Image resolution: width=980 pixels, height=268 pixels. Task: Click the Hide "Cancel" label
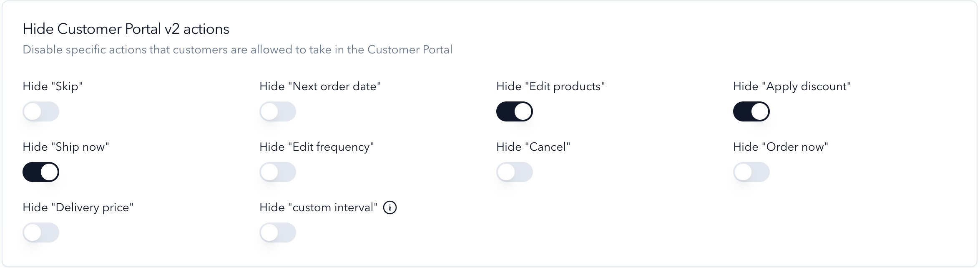click(533, 147)
